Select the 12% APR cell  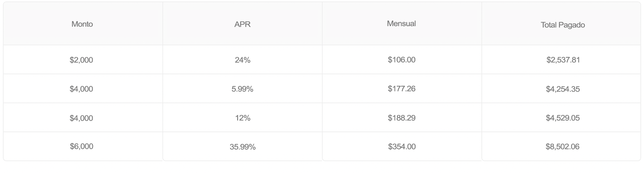(x=242, y=118)
